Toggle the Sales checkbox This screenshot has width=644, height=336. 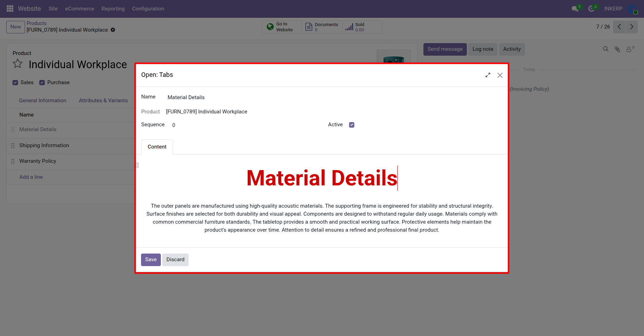point(15,82)
